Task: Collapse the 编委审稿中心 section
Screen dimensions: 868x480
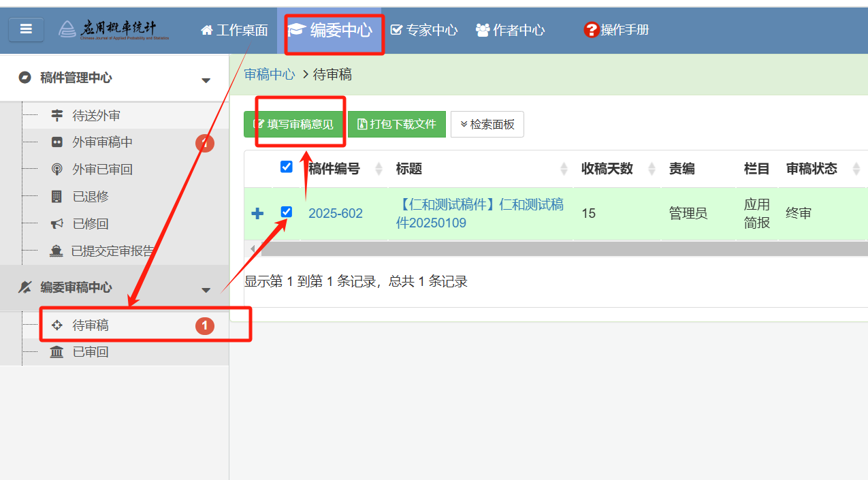Action: [206, 290]
